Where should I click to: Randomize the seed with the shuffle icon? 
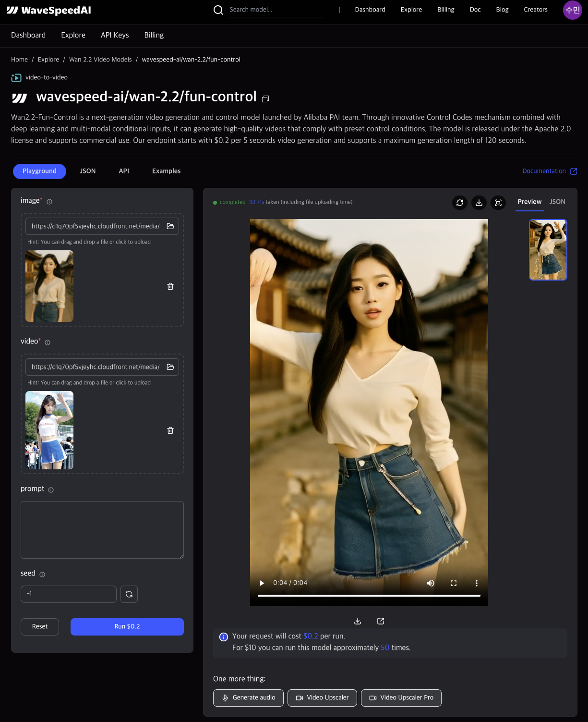coord(129,594)
